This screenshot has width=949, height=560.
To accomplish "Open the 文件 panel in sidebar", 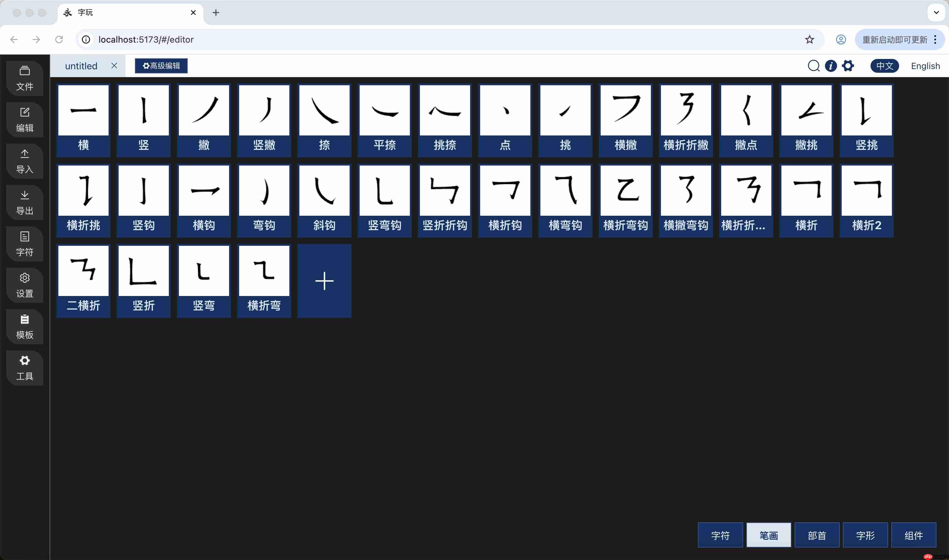I will [x=24, y=78].
